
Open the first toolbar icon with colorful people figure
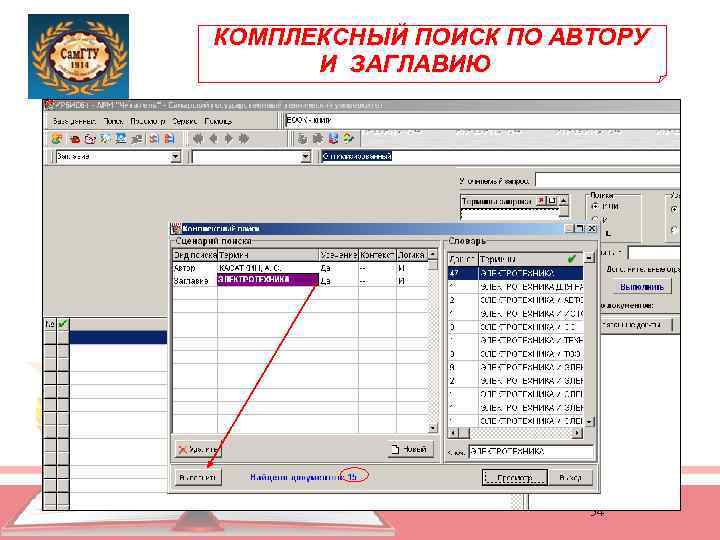coord(57,138)
